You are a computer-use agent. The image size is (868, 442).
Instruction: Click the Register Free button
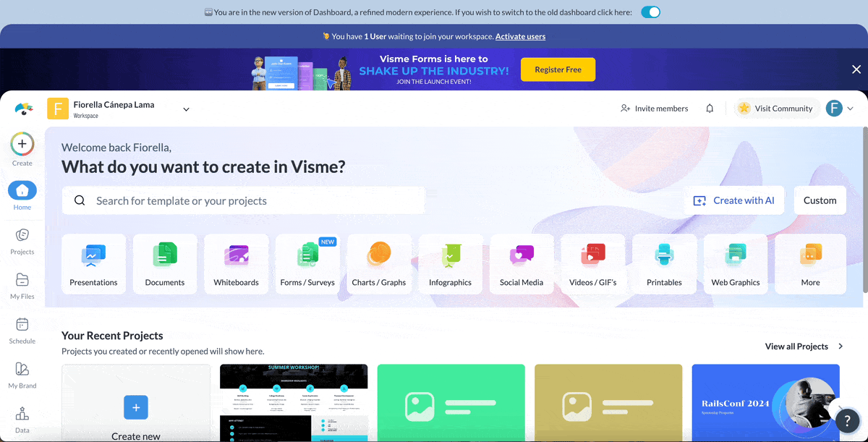[558, 69]
